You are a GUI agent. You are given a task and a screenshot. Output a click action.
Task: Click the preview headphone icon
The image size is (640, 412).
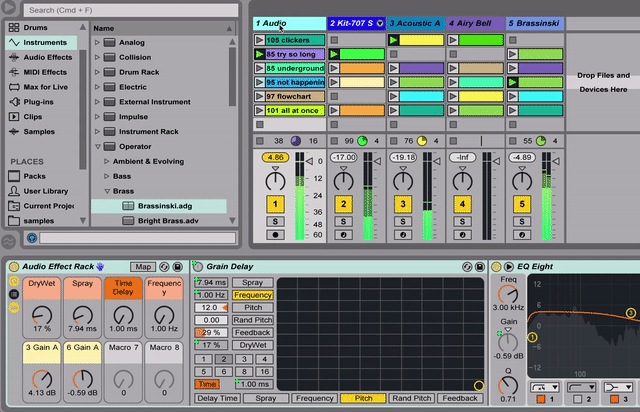coord(31,238)
